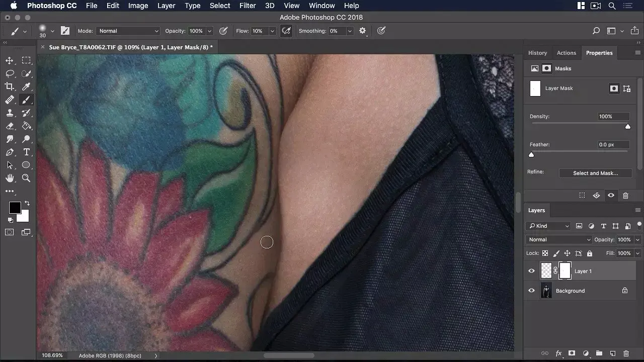The width and height of the screenshot is (644, 362).
Task: Select the Lasso tool
Action: (10, 73)
